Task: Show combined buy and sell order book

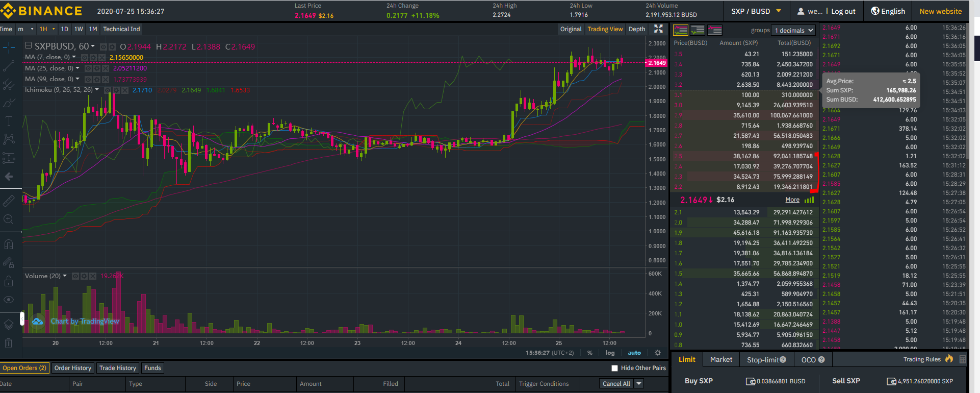Action: pyautogui.click(x=681, y=30)
